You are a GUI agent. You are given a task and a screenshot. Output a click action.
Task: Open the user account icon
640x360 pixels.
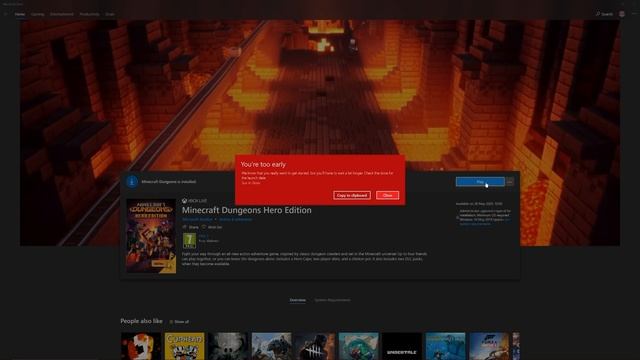(622, 14)
